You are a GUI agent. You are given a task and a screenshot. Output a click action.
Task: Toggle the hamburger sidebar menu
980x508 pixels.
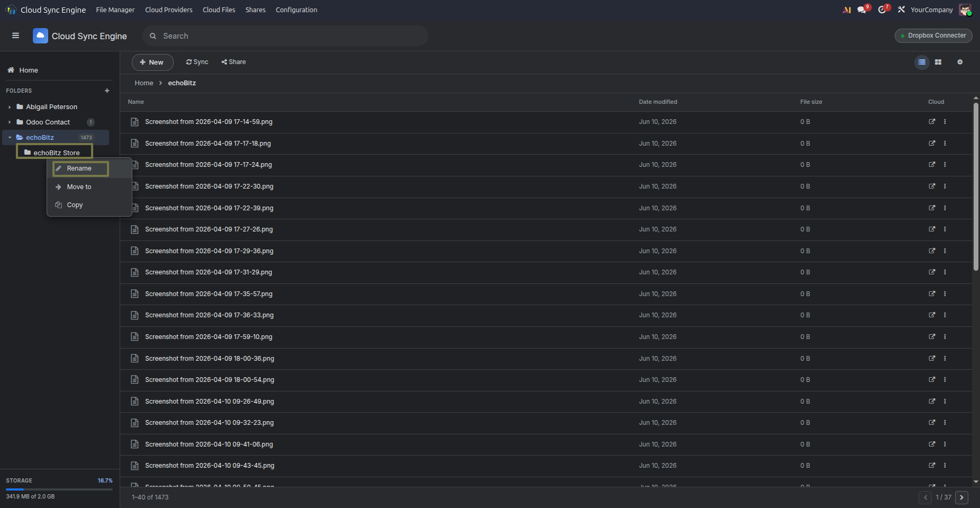[x=15, y=35]
